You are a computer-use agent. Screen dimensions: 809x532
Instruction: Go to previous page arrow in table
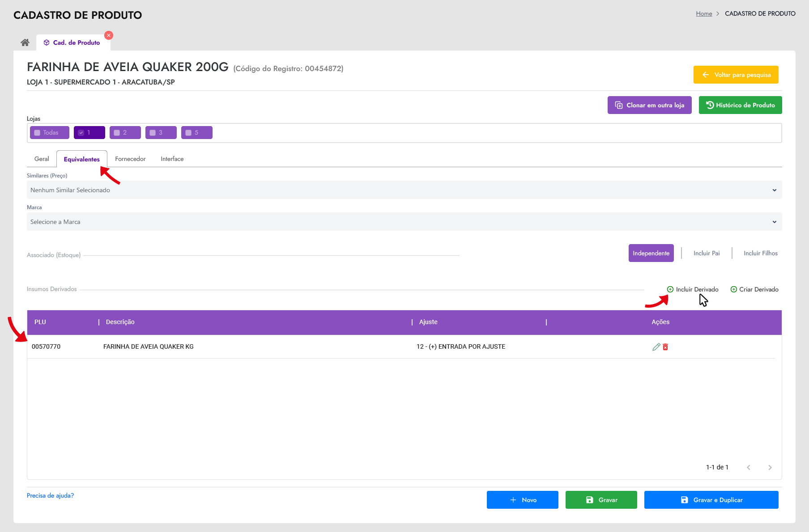[749, 467]
